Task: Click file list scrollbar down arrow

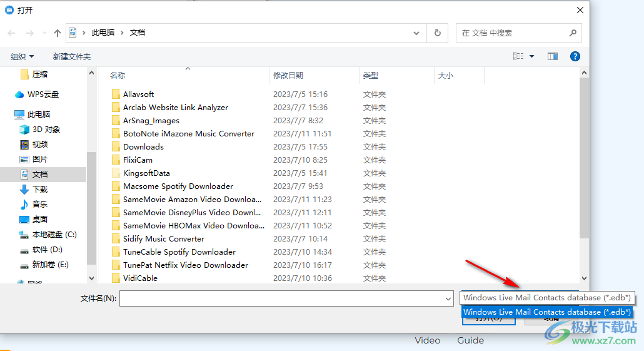Action: click(x=584, y=278)
